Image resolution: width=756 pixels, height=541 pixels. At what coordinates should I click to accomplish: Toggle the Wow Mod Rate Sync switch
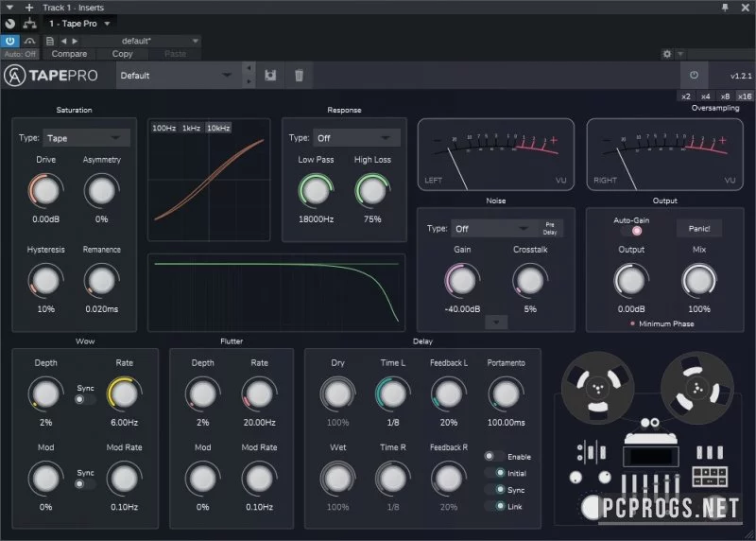click(84, 484)
